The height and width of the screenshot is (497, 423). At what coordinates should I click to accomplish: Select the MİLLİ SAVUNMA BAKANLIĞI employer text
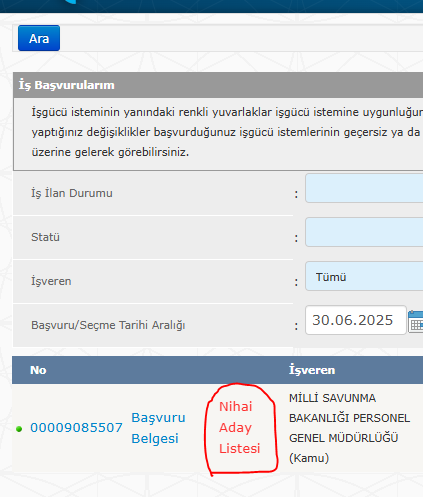click(349, 428)
